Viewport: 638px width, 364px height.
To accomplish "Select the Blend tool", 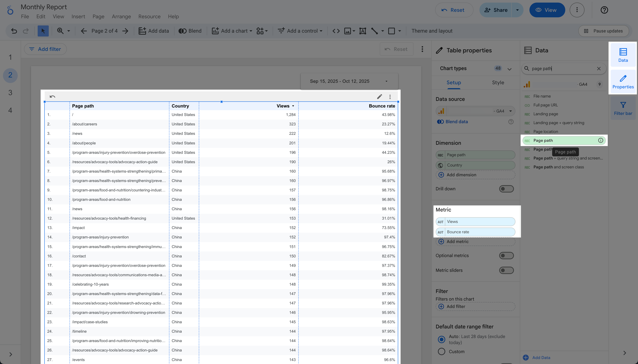I will tap(190, 31).
